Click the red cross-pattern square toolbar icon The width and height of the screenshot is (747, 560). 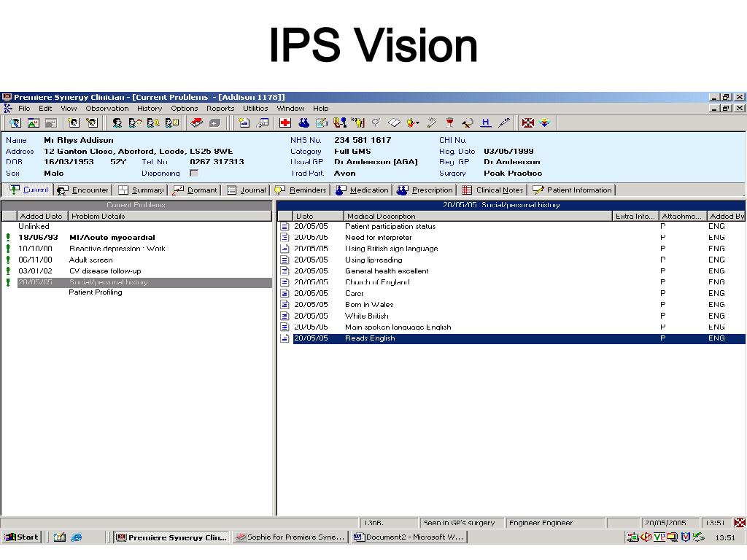[527, 122]
